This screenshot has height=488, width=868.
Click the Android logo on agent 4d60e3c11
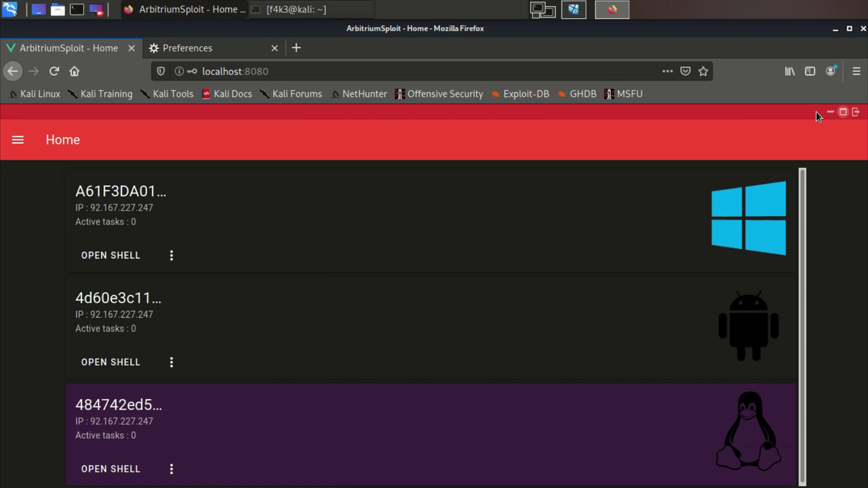pyautogui.click(x=748, y=325)
